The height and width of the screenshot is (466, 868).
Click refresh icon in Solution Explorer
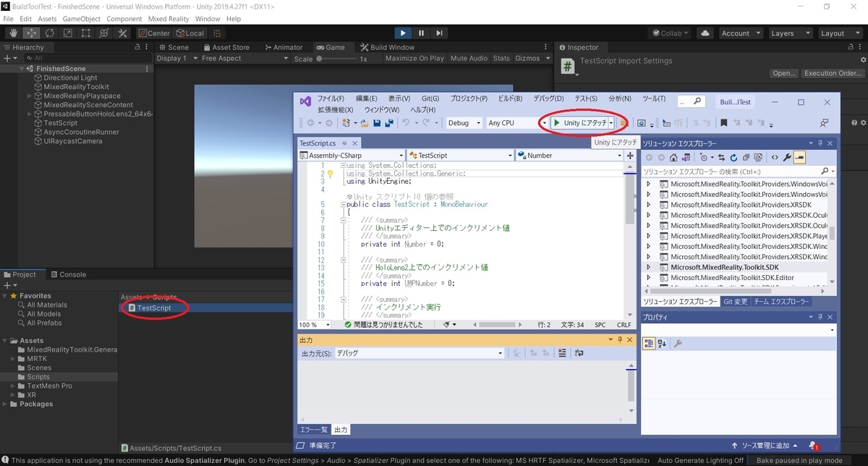(x=733, y=157)
